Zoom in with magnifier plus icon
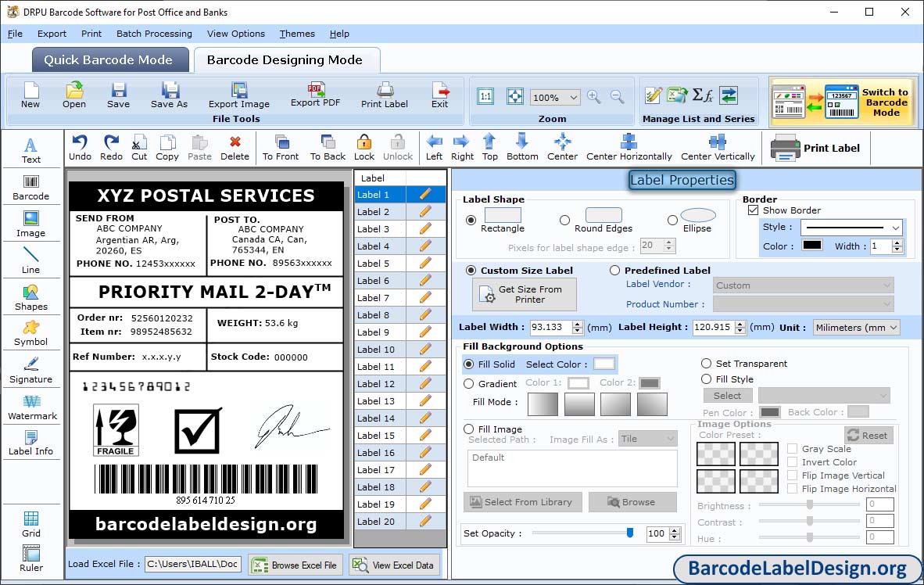This screenshot has height=585, width=924. (594, 97)
